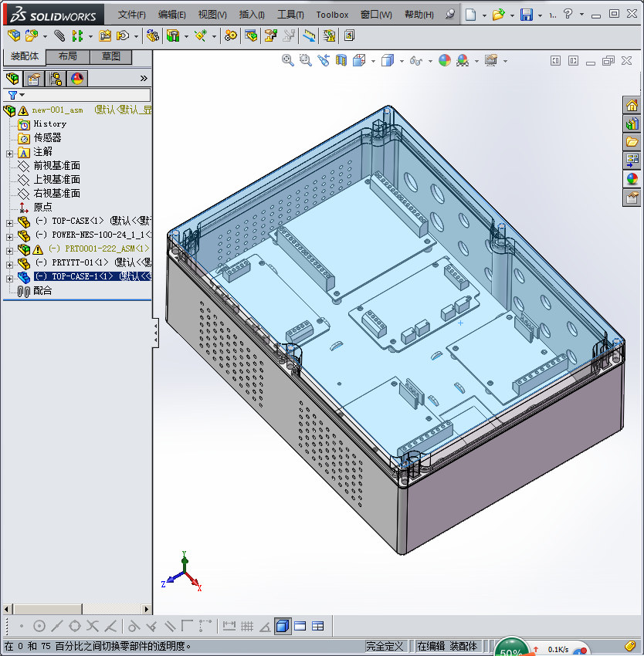The height and width of the screenshot is (656, 644).
Task: Click the Reference Geometry icon
Action: [201, 36]
